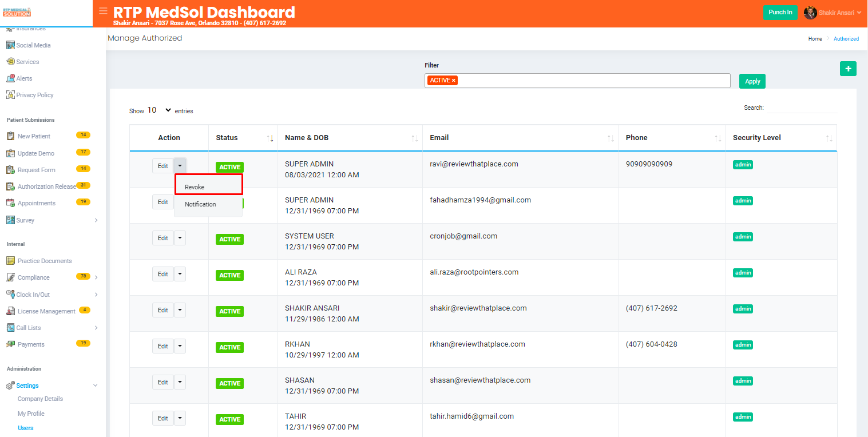868x437 pixels.
Task: Click the Authorization Release icon
Action: 10,186
